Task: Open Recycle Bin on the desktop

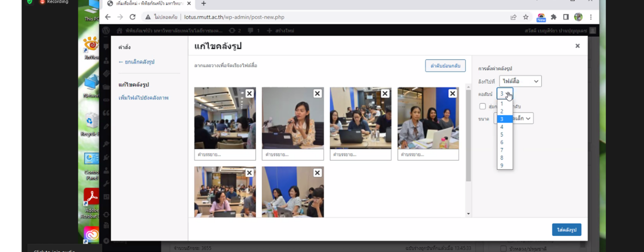Action: [x=91, y=124]
